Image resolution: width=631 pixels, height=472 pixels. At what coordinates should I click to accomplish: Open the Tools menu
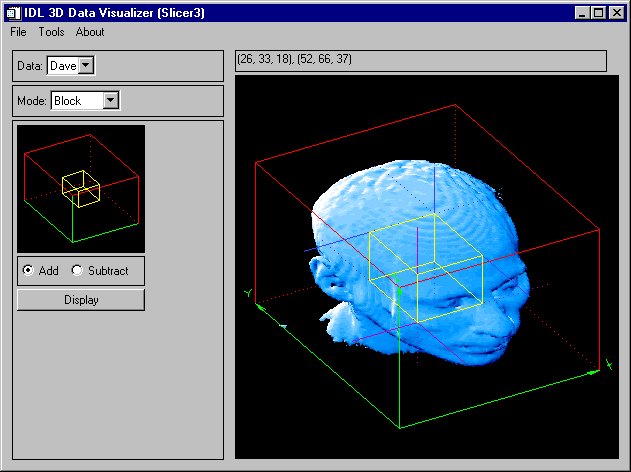pyautogui.click(x=51, y=32)
